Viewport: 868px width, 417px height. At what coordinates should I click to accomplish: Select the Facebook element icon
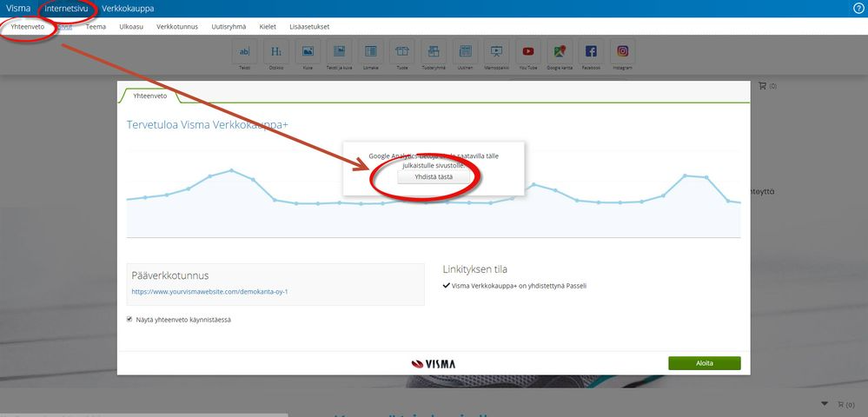pyautogui.click(x=591, y=51)
